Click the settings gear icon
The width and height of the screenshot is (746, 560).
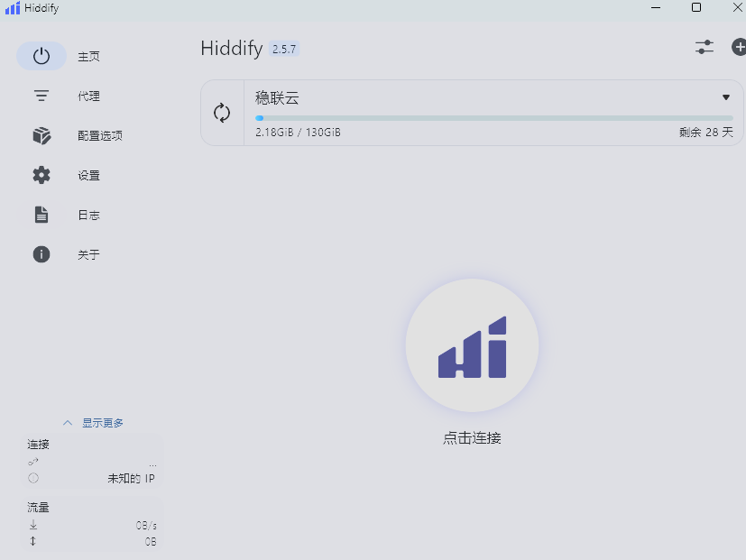click(x=41, y=175)
